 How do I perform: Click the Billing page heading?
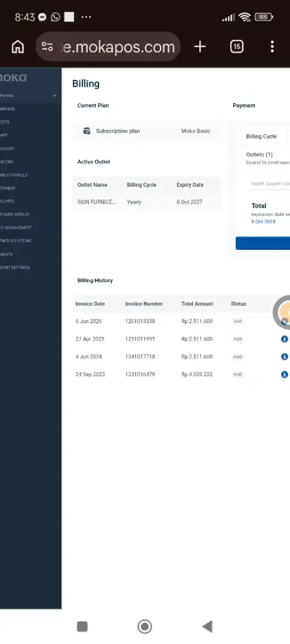click(86, 84)
